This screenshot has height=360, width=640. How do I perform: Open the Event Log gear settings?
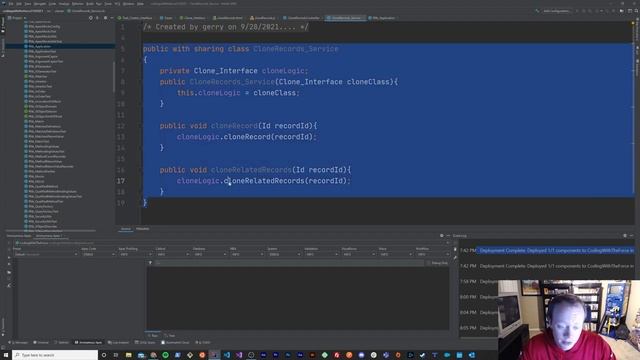[624, 236]
